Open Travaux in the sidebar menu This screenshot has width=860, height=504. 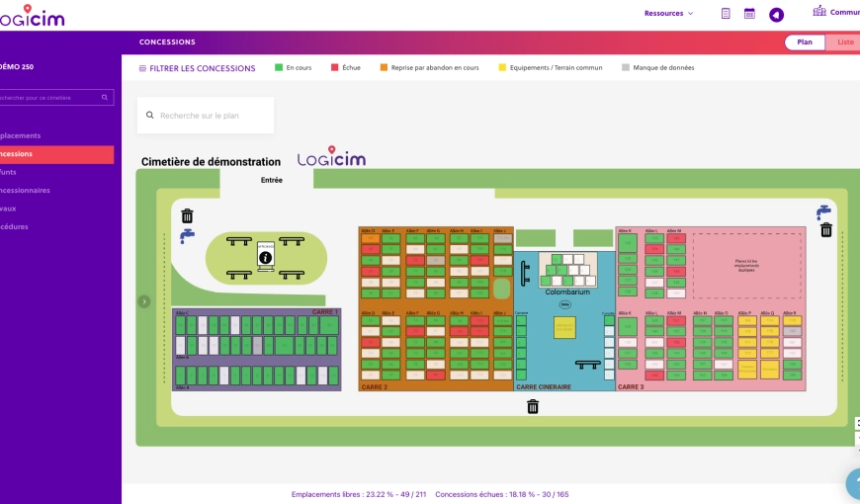8,209
